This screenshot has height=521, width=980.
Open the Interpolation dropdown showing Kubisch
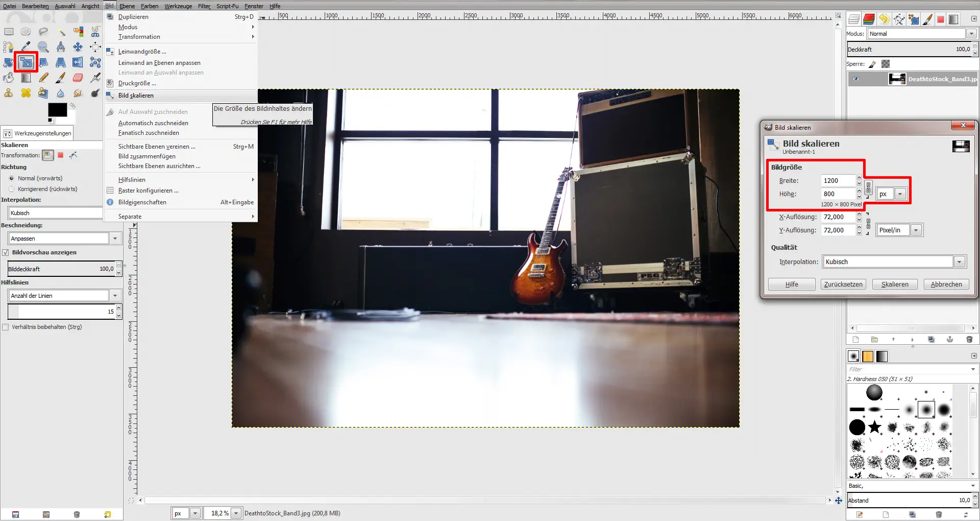[x=960, y=262]
